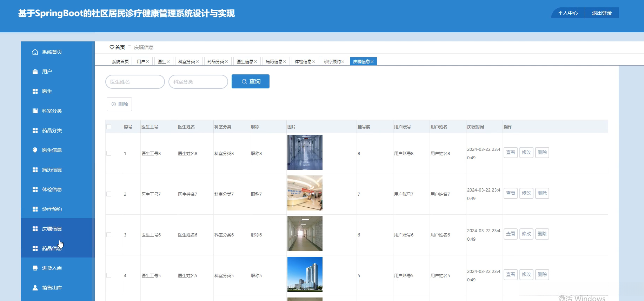This screenshot has width=644, height=301.
Task: Toggle the select-all checkbox in table header
Action: (109, 127)
